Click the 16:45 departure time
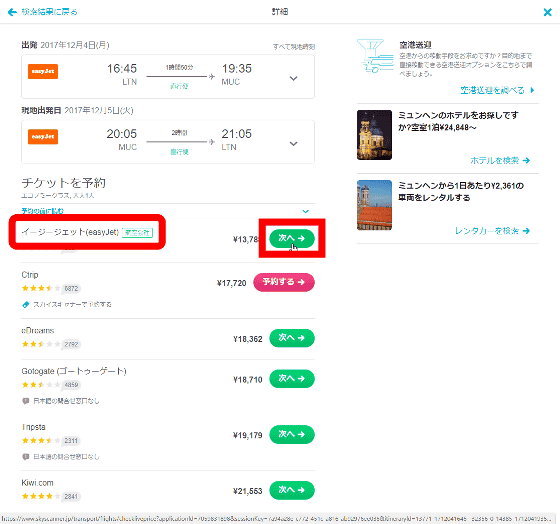Screen dimensions: 560x524 [122, 69]
